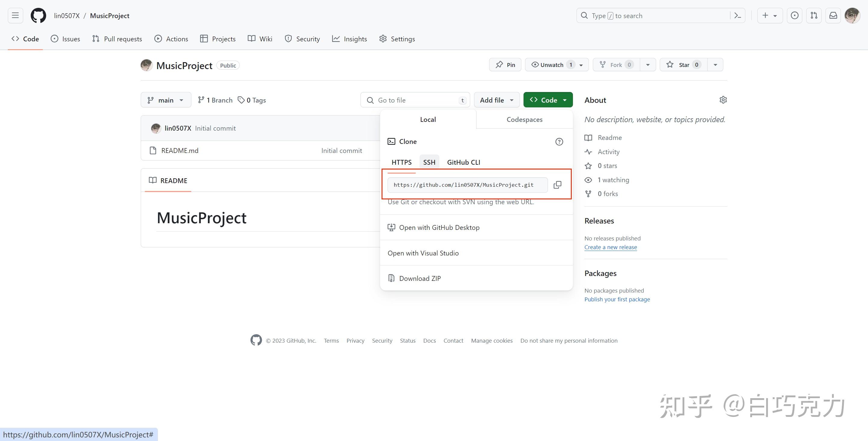Open the Pull requests tab
Image resolution: width=868 pixels, height=441 pixels.
click(117, 39)
